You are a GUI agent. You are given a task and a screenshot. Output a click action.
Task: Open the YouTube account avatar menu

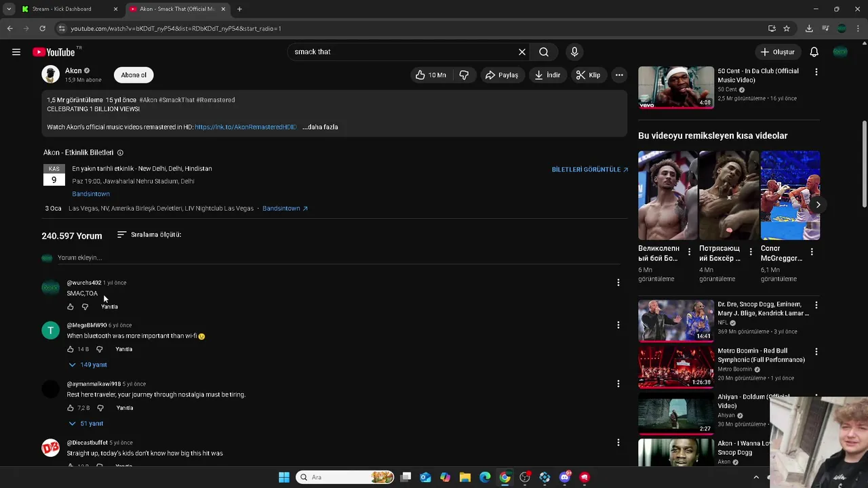(840, 52)
